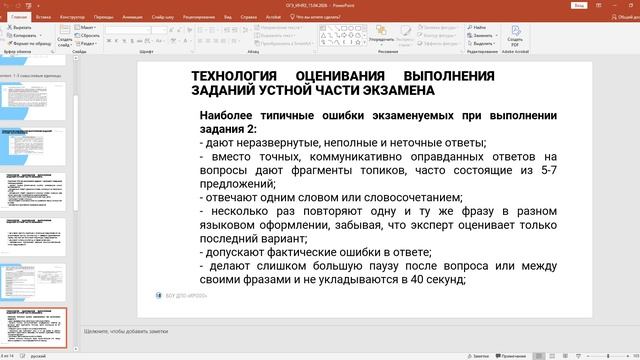Screen dimensions: 640x360
Task: Toggle Normal view button in status bar
Action: pyautogui.click(x=539, y=356)
